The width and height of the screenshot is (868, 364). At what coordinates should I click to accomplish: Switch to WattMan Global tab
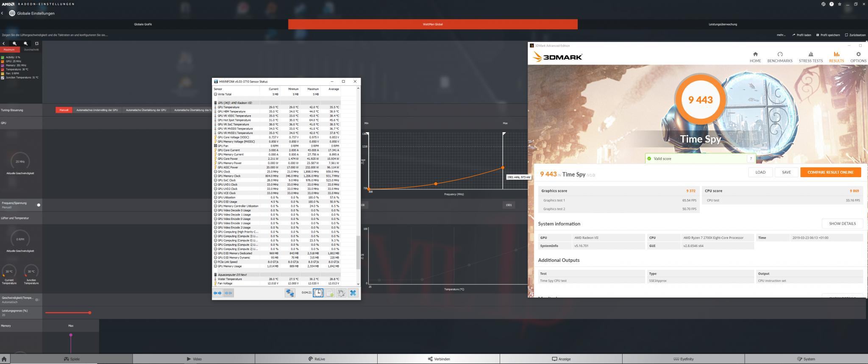[x=433, y=24]
